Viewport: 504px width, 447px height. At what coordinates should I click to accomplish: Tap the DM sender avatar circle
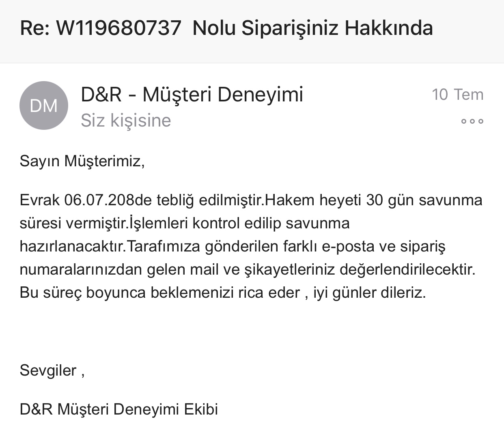[44, 105]
